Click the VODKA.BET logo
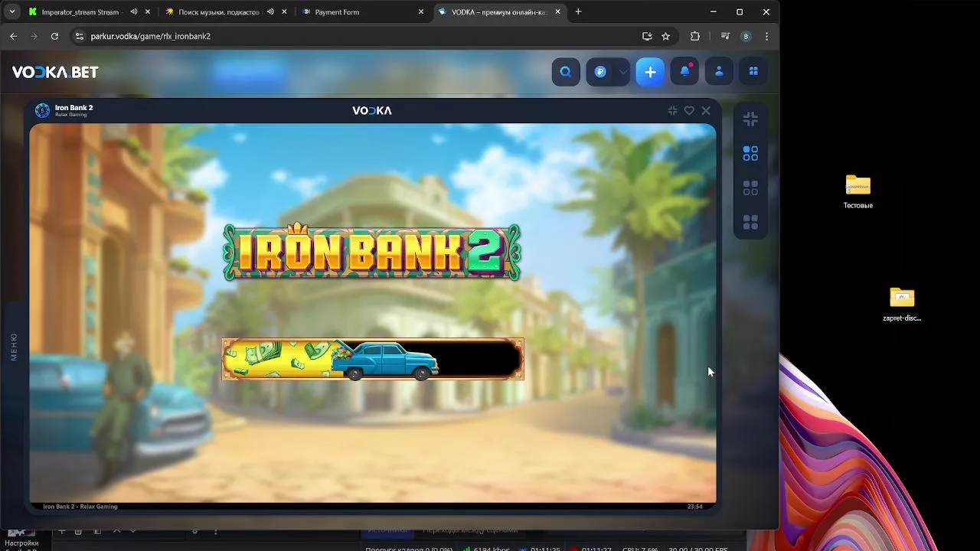The image size is (980, 551). pos(55,72)
